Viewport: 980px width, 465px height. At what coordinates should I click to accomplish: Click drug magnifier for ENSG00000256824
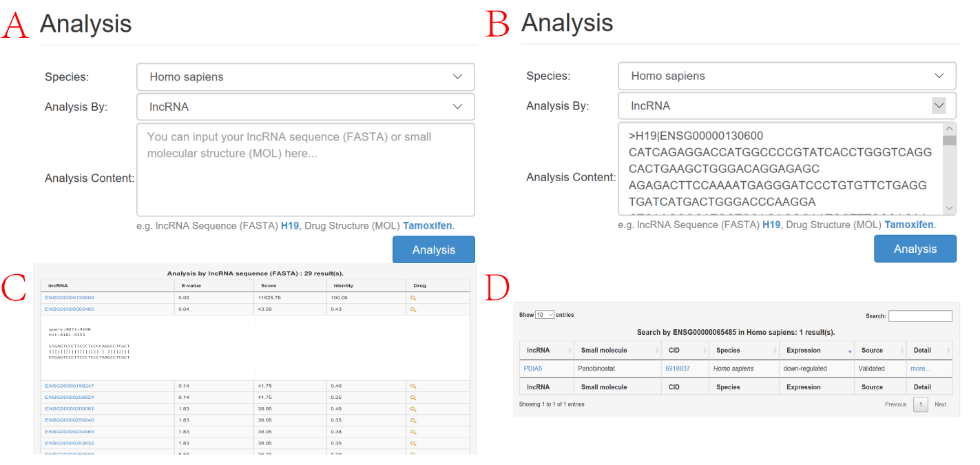point(413,397)
